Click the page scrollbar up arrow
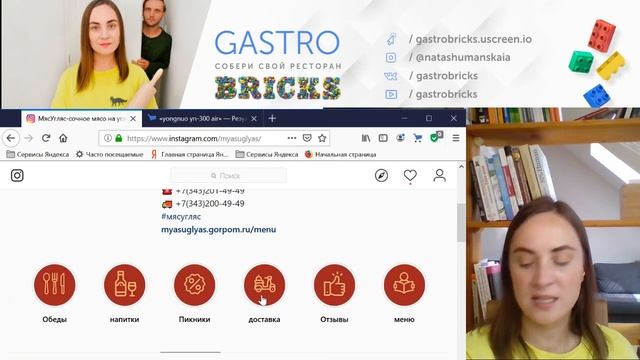Screen dimensions: 640x360 coord(461,167)
